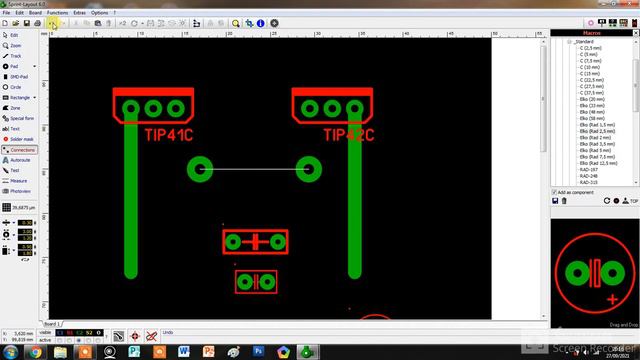Screen dimensions: 640x360
Task: Select the Autoroute tool
Action: coord(16,160)
